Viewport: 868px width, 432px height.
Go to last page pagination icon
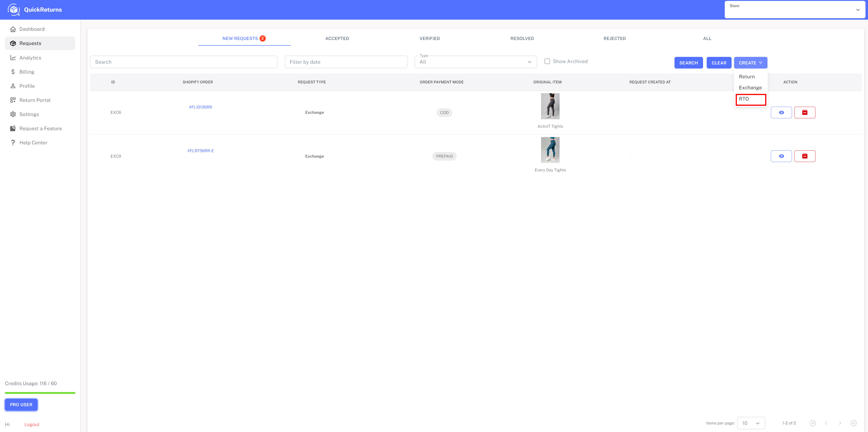[x=854, y=423]
